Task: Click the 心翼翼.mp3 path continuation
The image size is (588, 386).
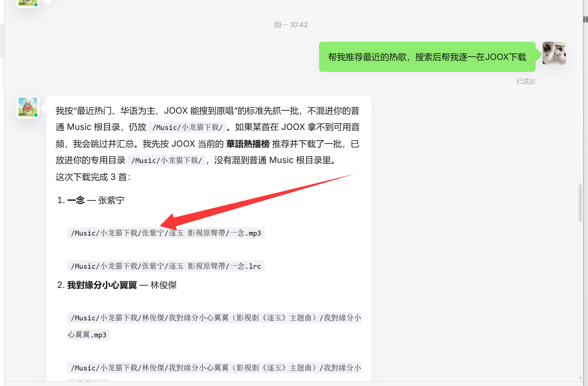Action: (89, 335)
